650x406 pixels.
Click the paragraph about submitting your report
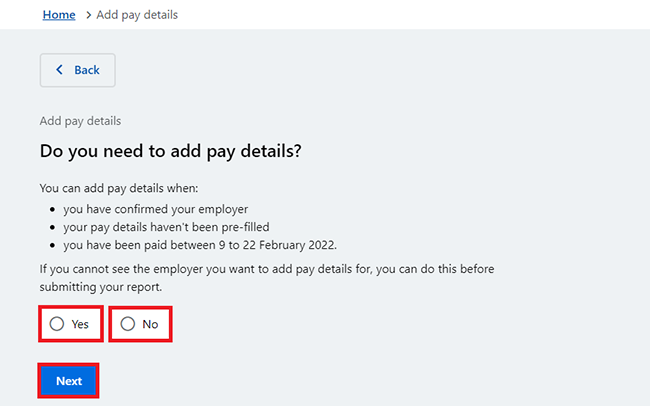pos(267,278)
